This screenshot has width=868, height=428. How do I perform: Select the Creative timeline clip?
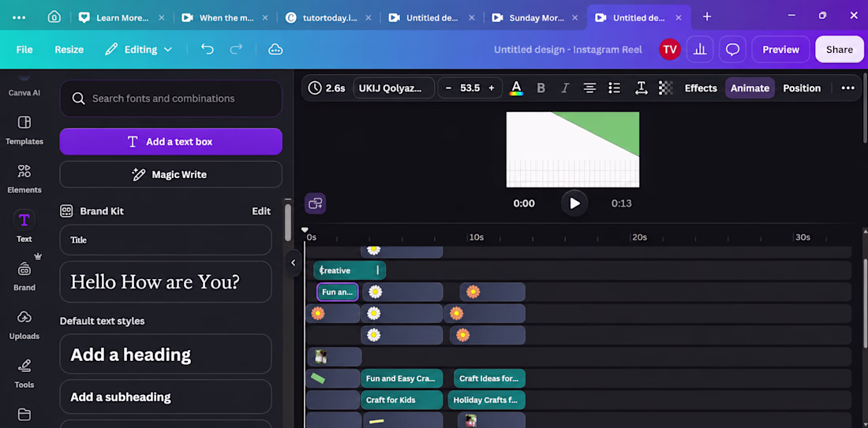[350, 270]
